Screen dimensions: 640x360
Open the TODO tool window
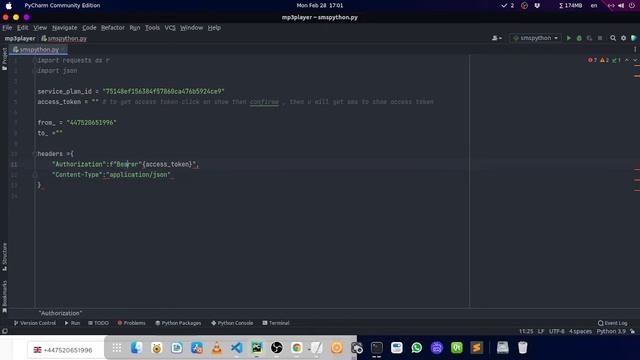pyautogui.click(x=98, y=323)
